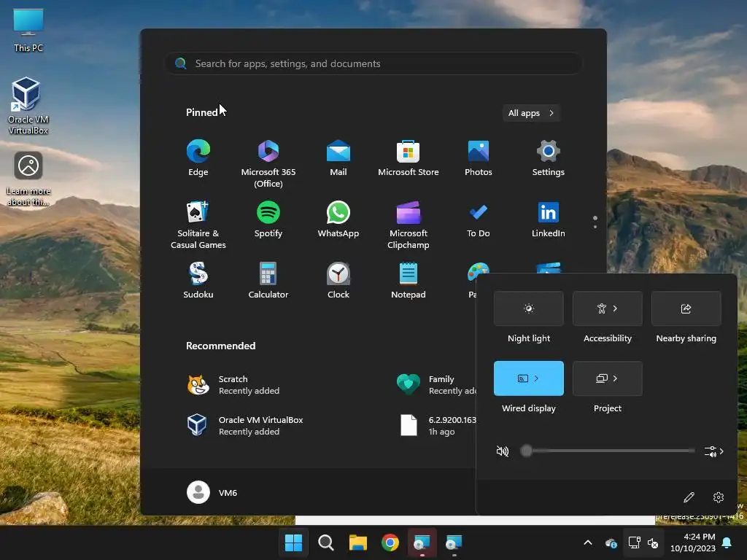This screenshot has width=747, height=560.
Task: Open Settings from pinned apps
Action: [549, 158]
